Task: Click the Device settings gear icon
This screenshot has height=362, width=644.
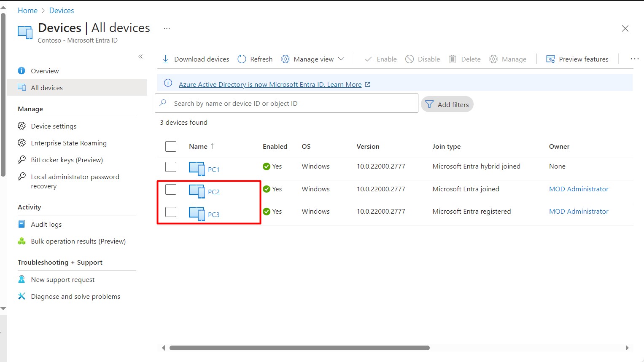Action: [22, 126]
